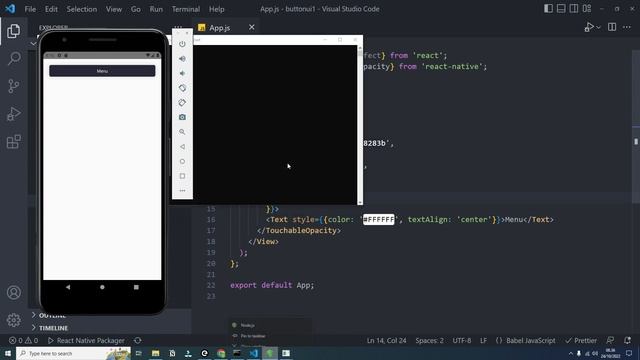
Task: Open Chrome from the taskbar
Action: click(221, 353)
